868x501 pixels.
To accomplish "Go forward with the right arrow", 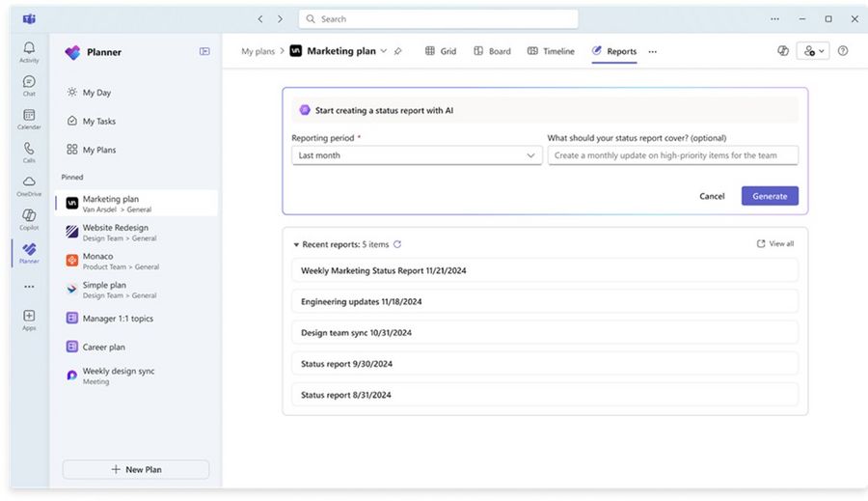I will [x=280, y=19].
